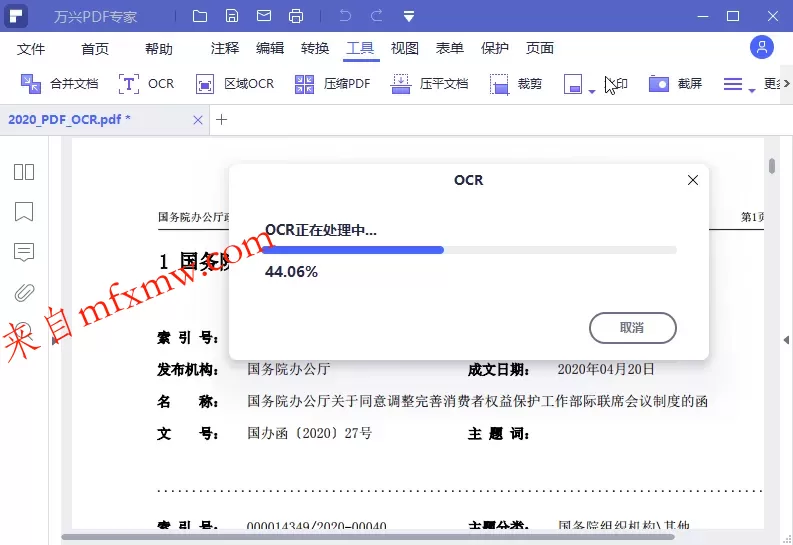Close the OCR progress dialog
The height and width of the screenshot is (545, 793).
[x=693, y=180]
